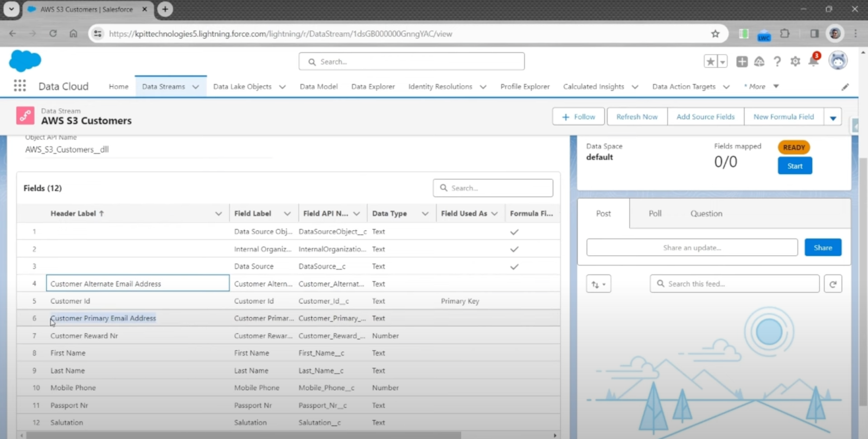Open Guidance Center trailhead icon
This screenshot has width=868, height=439.
[x=759, y=62]
